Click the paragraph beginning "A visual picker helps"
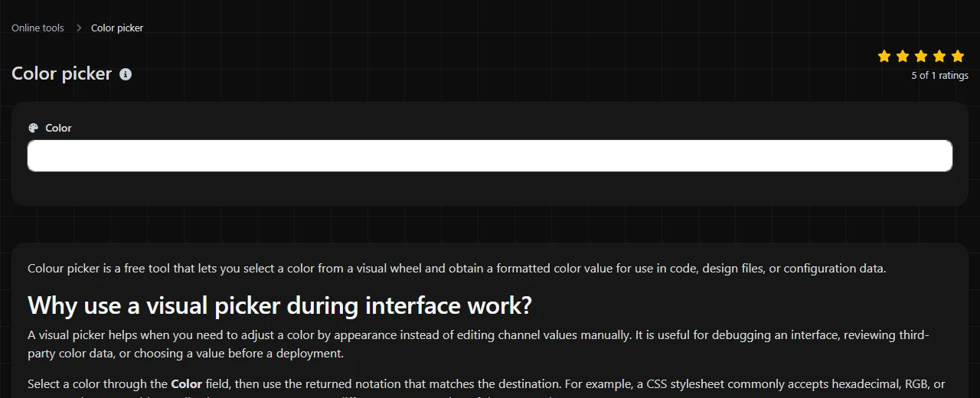 pos(479,344)
